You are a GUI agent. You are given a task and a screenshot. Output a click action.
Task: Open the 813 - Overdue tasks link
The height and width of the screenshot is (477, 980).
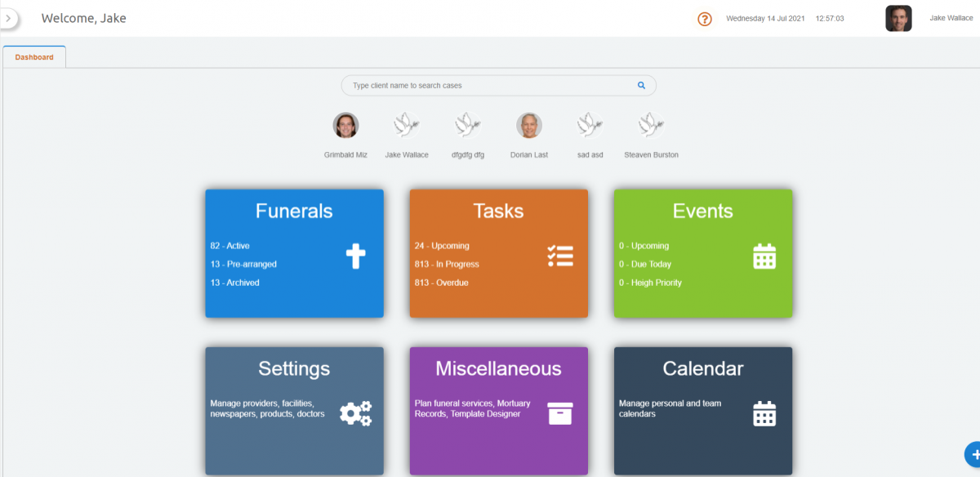[x=441, y=283]
